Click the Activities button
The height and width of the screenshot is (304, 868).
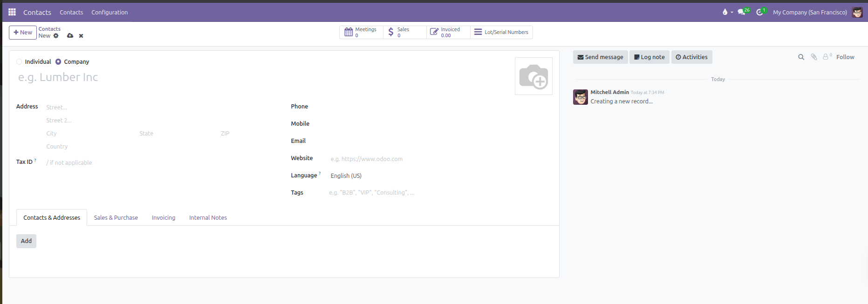click(x=691, y=57)
